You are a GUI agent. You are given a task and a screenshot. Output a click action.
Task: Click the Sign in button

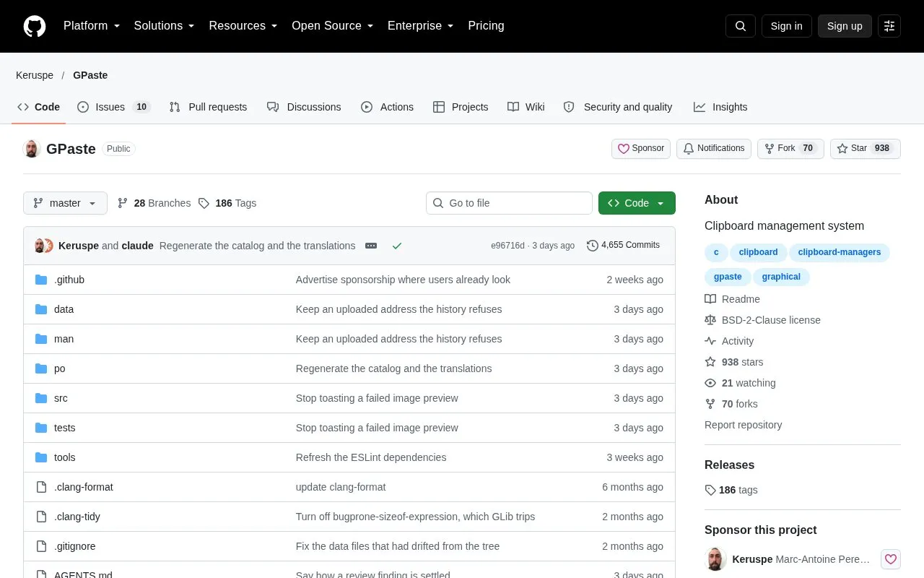(786, 26)
